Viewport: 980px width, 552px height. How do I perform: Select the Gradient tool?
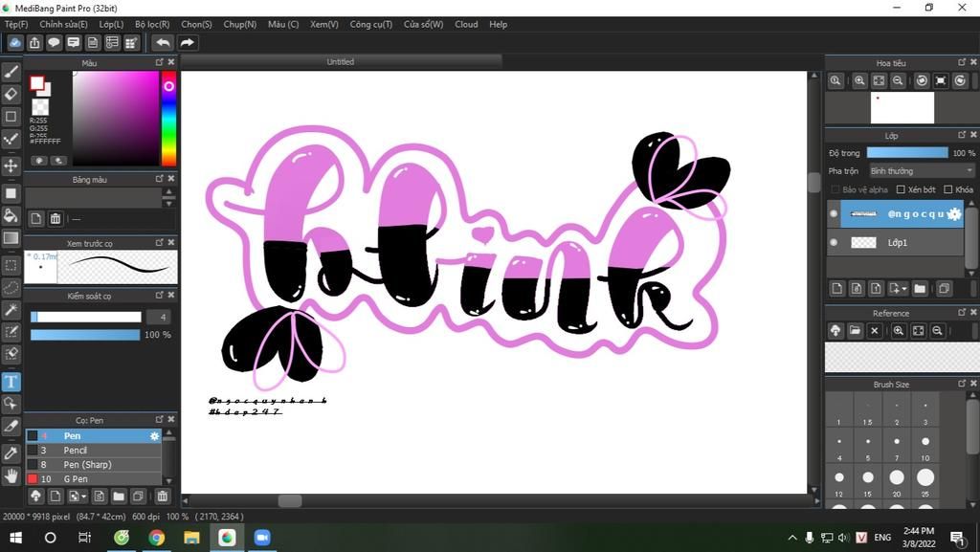(11, 238)
